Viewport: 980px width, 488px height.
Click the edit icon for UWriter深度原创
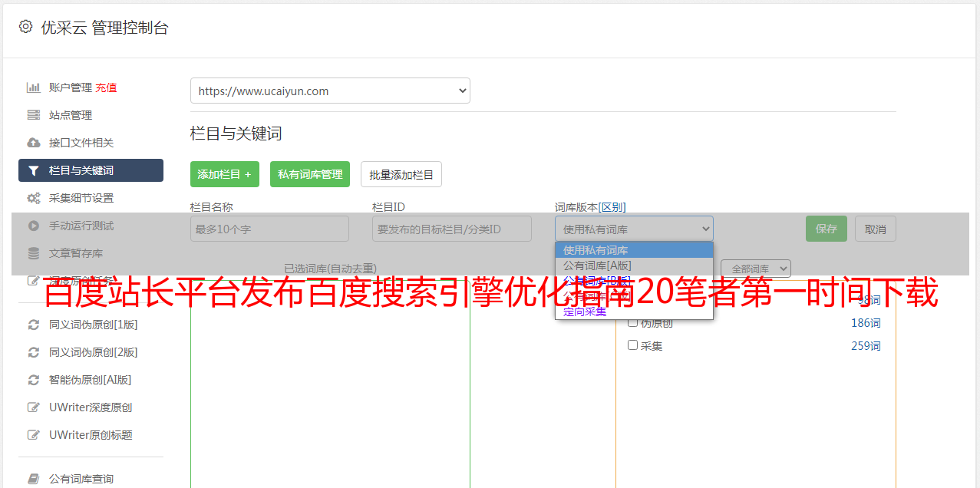(34, 407)
